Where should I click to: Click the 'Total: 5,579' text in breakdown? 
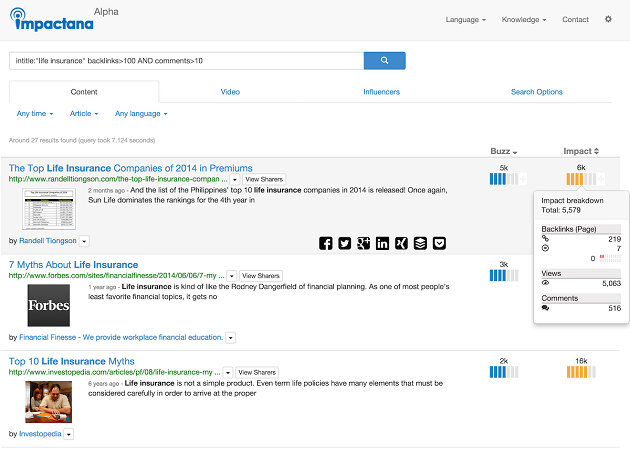pyautogui.click(x=561, y=210)
